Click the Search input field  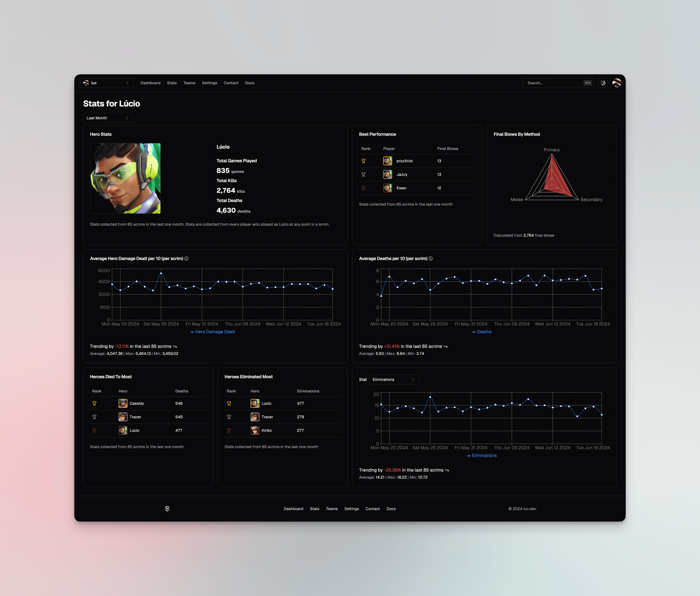tap(558, 83)
